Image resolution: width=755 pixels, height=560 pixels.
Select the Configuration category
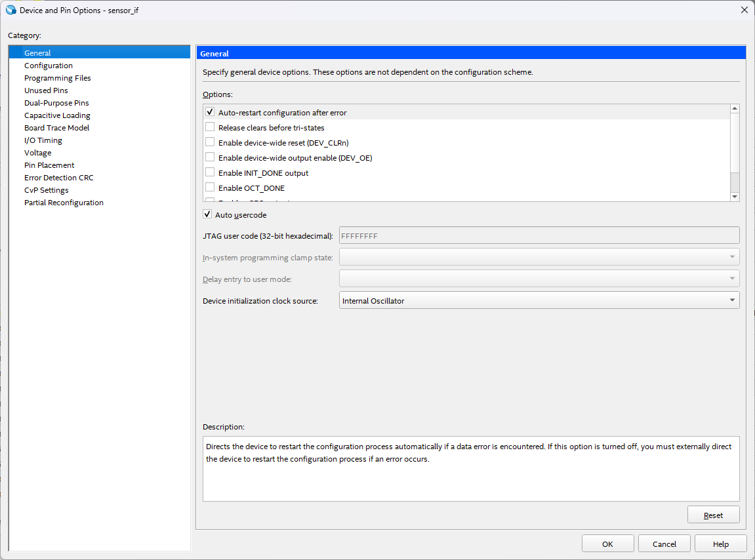click(49, 66)
